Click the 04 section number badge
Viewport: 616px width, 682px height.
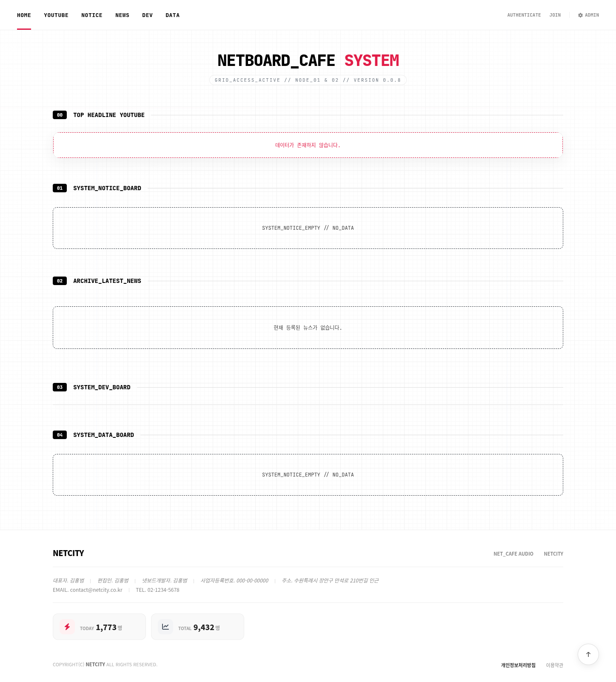click(60, 435)
